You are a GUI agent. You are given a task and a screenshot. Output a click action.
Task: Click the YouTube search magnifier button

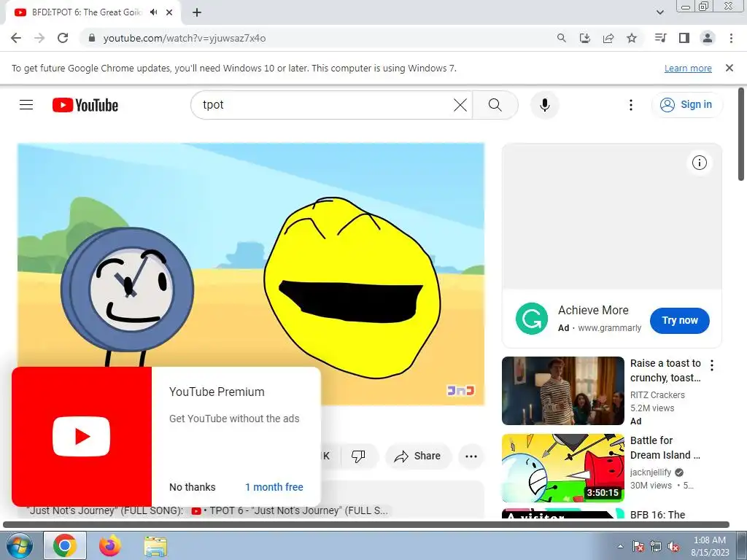(495, 105)
